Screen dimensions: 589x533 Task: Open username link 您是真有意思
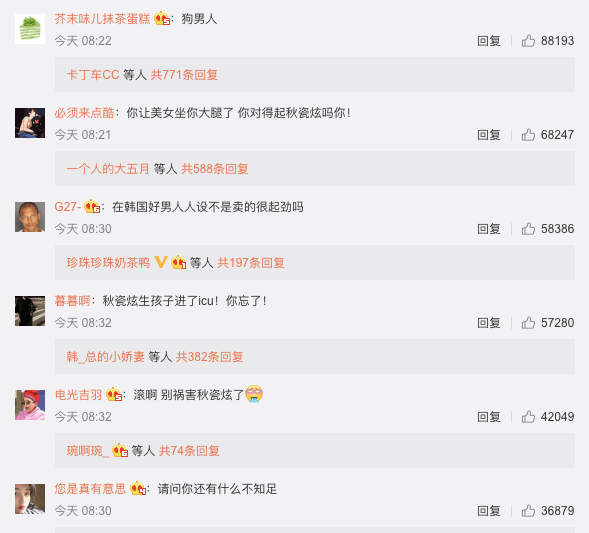coord(90,488)
